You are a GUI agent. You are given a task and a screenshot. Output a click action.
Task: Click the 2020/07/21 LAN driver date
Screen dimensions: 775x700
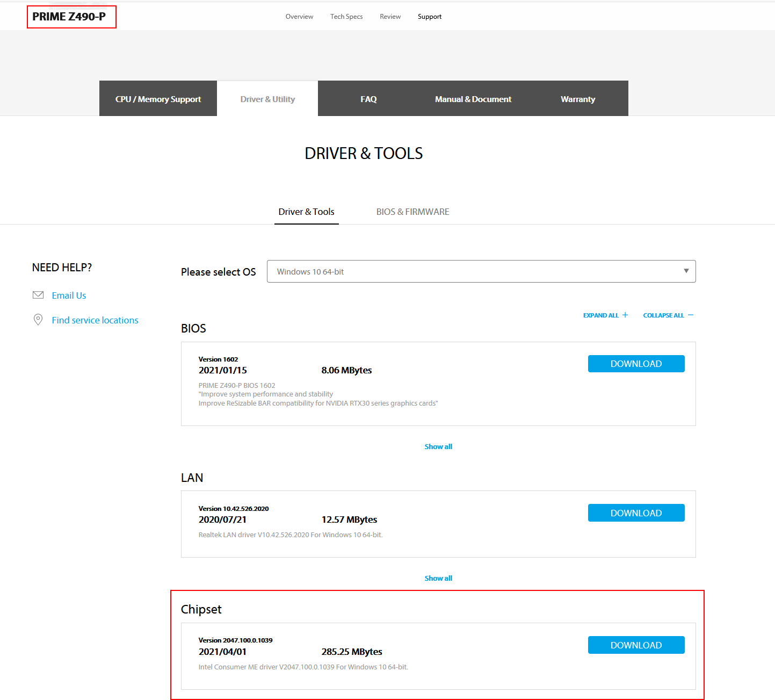(222, 519)
